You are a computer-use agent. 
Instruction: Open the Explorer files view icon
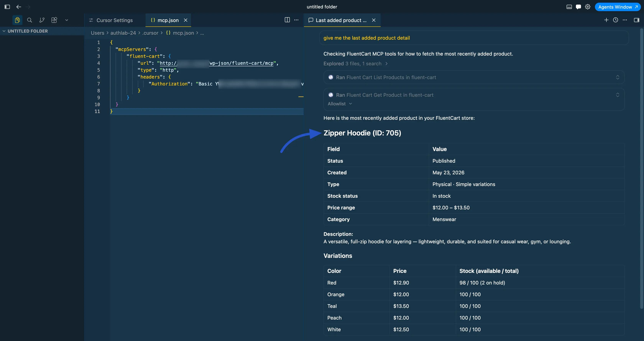coord(17,20)
